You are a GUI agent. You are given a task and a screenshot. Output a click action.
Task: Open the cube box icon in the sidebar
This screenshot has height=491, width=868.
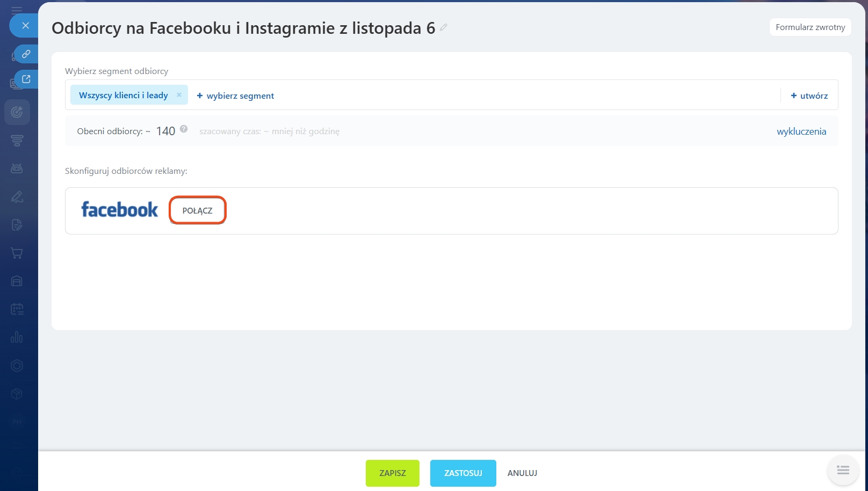(x=17, y=394)
